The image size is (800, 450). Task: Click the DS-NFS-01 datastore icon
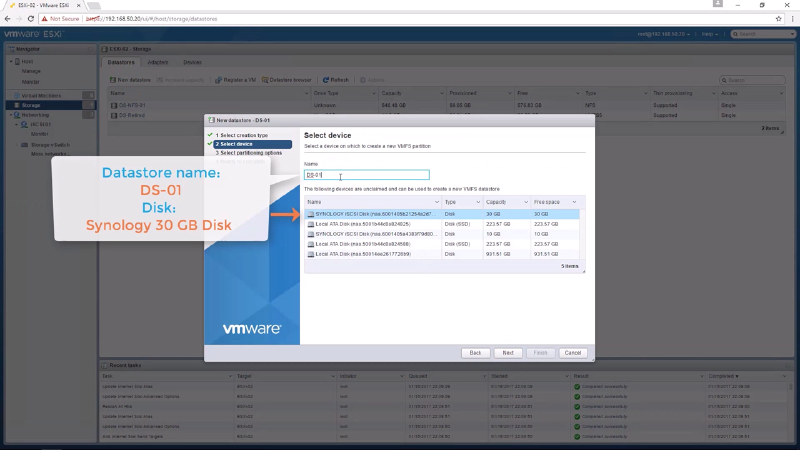click(114, 106)
